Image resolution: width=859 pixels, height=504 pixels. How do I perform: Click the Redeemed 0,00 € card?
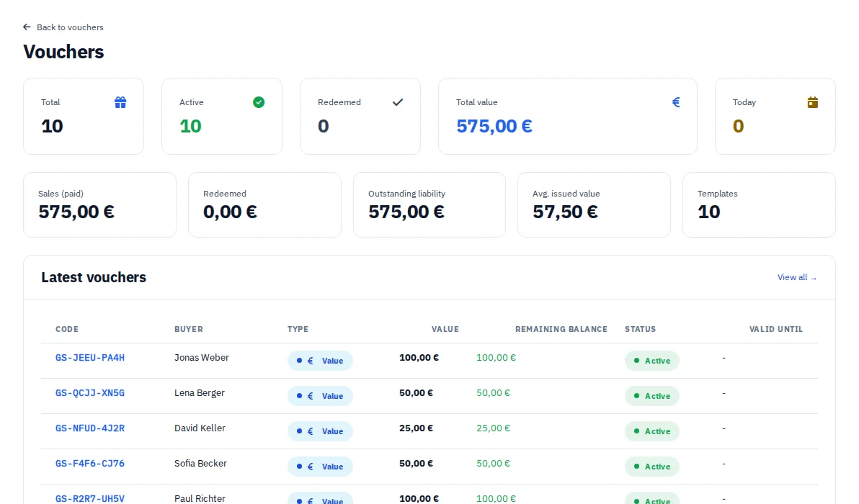264,204
